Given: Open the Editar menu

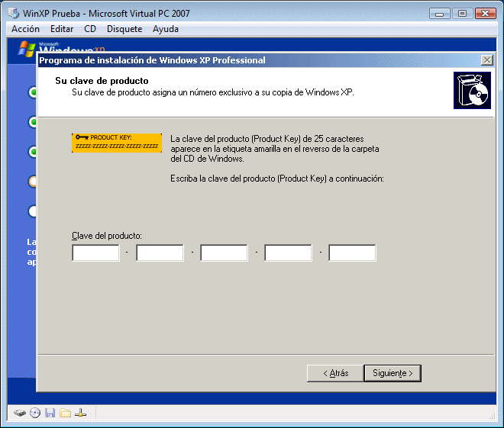Looking at the screenshot, I should [x=62, y=29].
